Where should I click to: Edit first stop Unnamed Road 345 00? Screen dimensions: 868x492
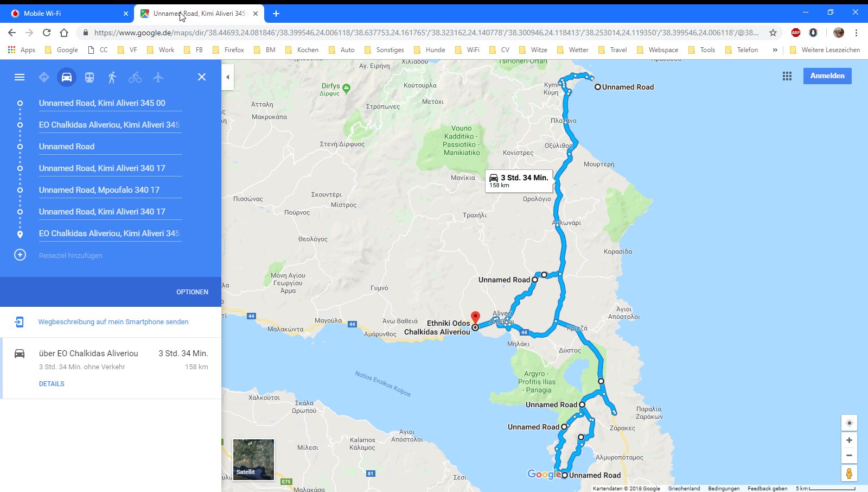click(x=110, y=103)
